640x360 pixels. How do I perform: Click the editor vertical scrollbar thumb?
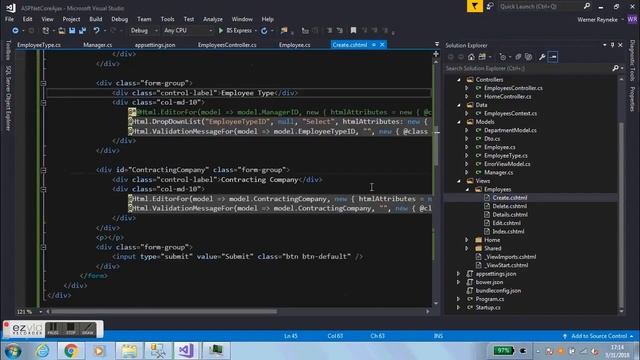(436, 147)
